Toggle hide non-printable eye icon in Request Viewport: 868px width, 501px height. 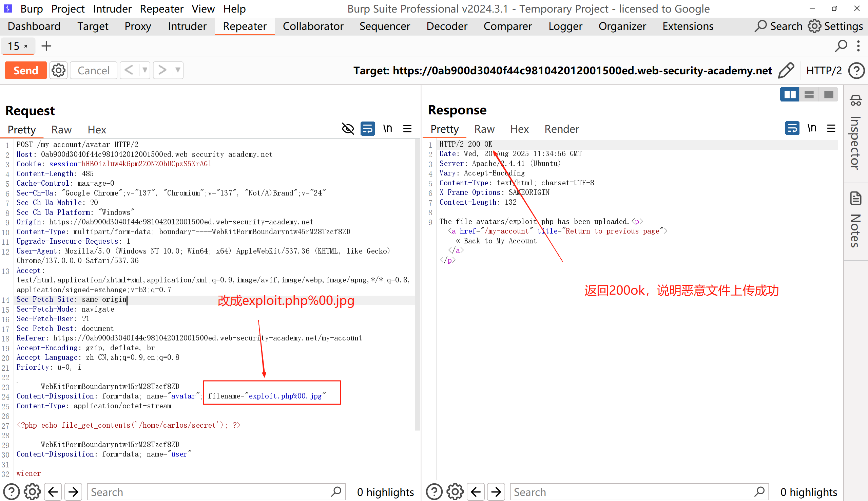[x=348, y=129]
